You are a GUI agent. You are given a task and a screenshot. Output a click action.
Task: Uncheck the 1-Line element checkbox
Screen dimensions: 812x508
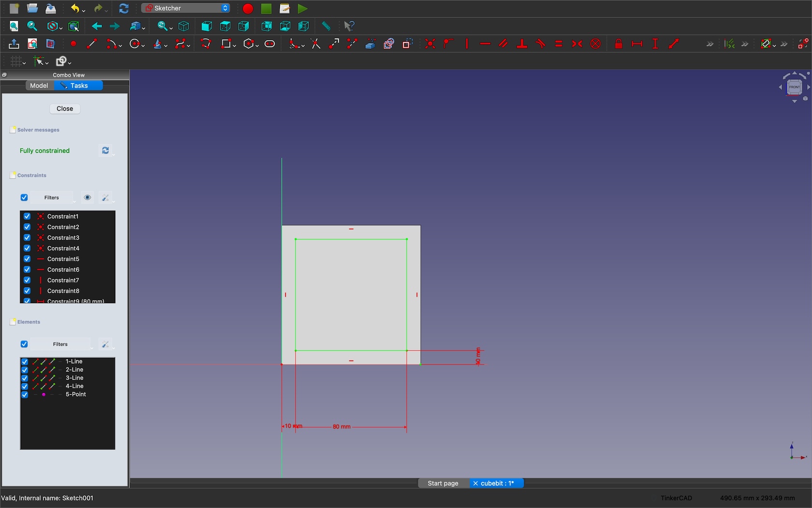click(x=25, y=362)
